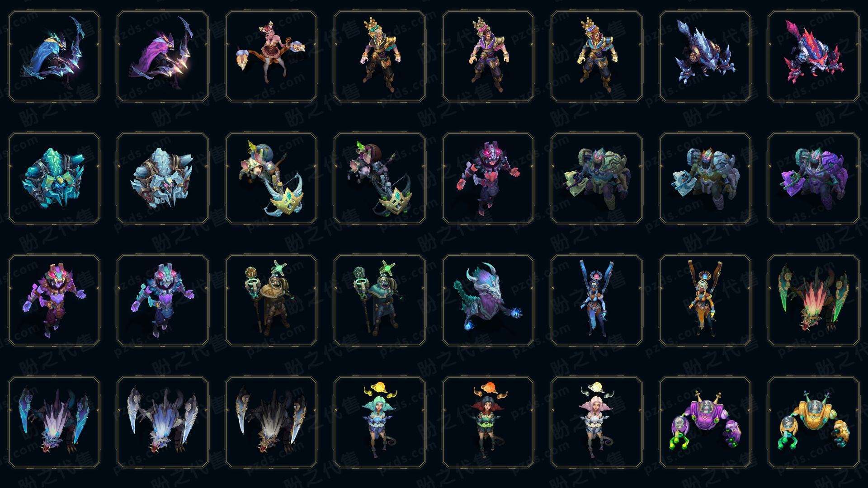
Task: Choose the purple horned beast with blue orbs
Action: (488, 300)
